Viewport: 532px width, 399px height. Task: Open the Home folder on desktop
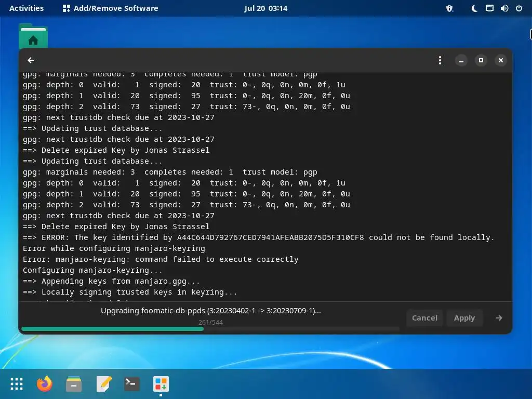33,37
